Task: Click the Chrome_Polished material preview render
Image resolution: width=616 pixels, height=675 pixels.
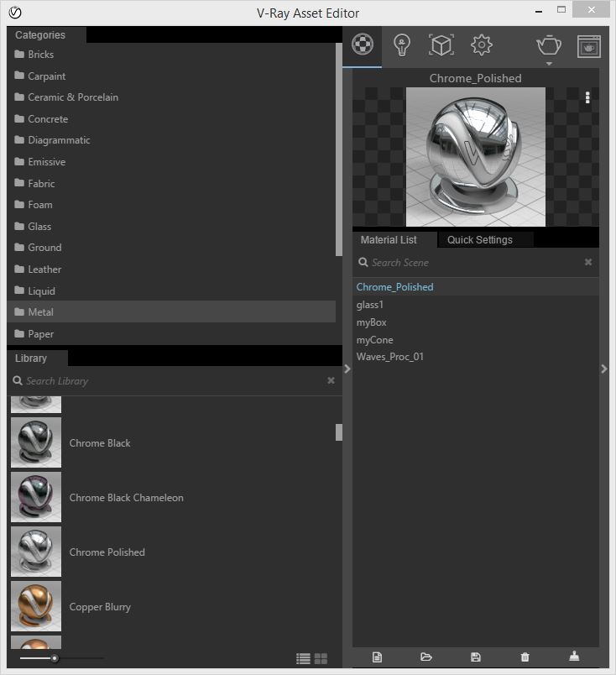Action: point(476,157)
